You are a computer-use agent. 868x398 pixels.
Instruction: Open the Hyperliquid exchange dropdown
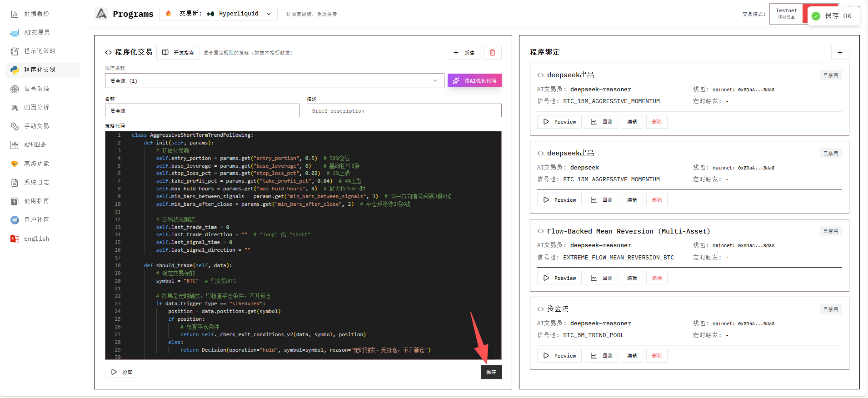(x=218, y=14)
